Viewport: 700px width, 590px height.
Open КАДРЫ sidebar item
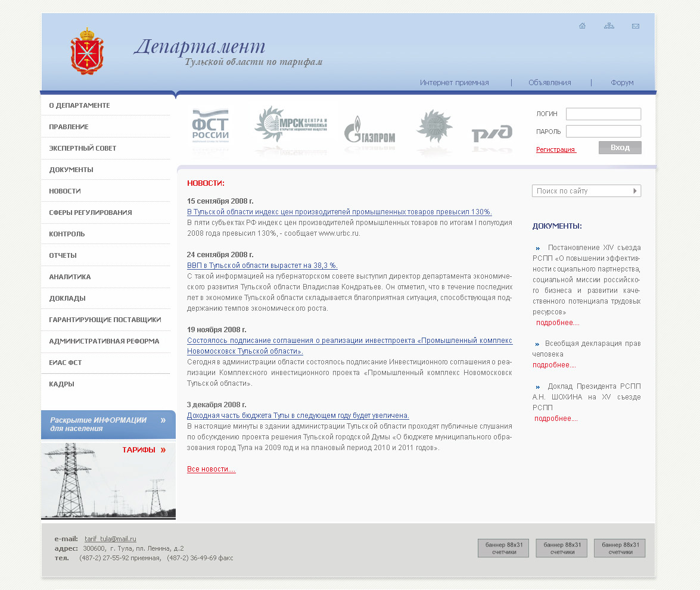[61, 384]
